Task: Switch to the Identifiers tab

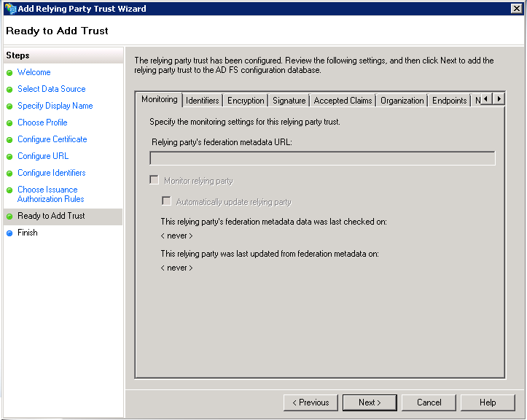Action: (203, 101)
